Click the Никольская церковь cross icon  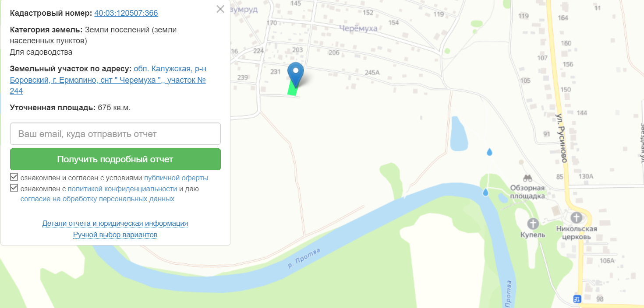click(577, 217)
